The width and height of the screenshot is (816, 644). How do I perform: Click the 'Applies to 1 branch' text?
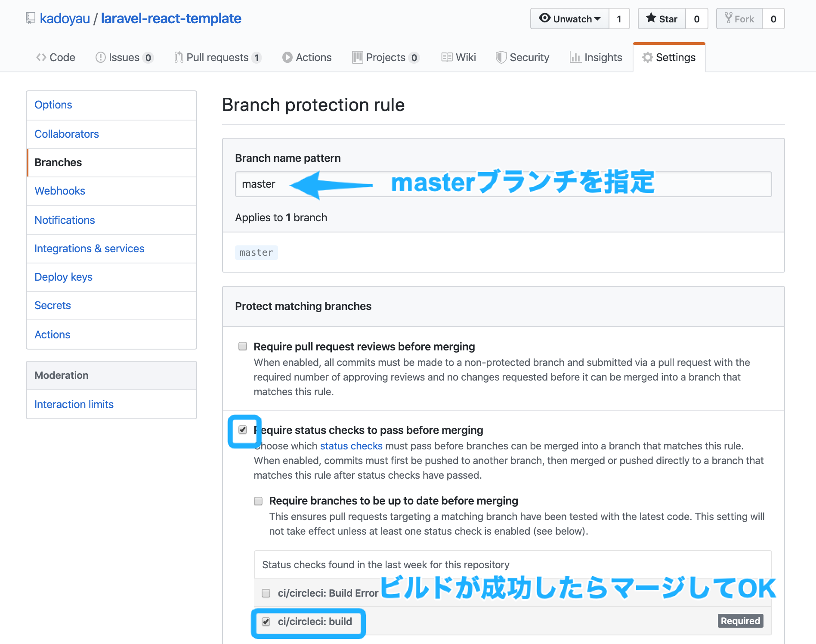[281, 218]
